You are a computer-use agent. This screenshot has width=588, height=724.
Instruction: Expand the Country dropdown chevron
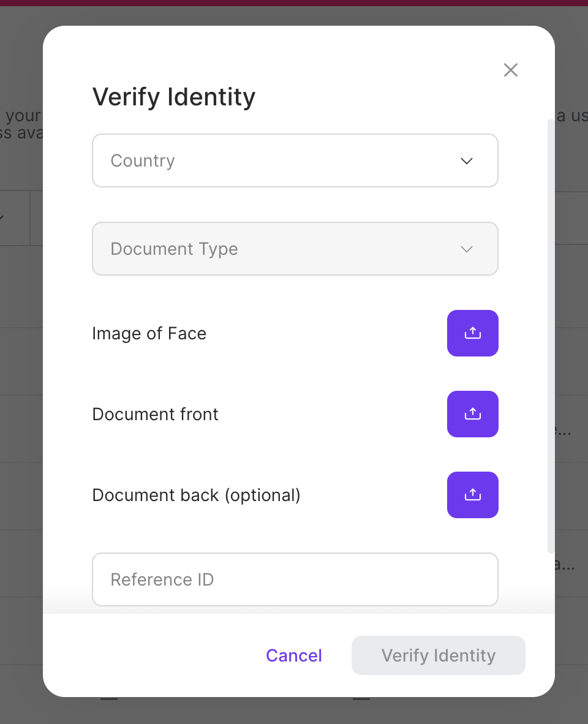[467, 161]
